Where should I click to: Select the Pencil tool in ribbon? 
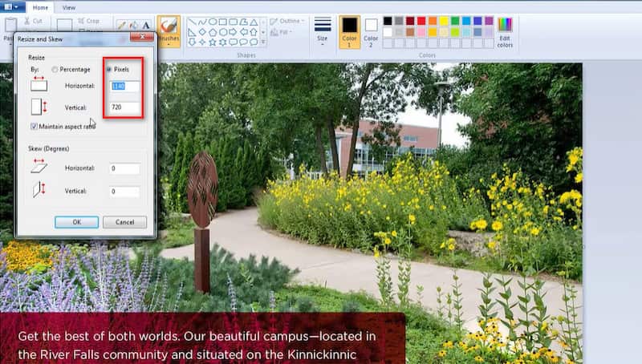(x=121, y=25)
